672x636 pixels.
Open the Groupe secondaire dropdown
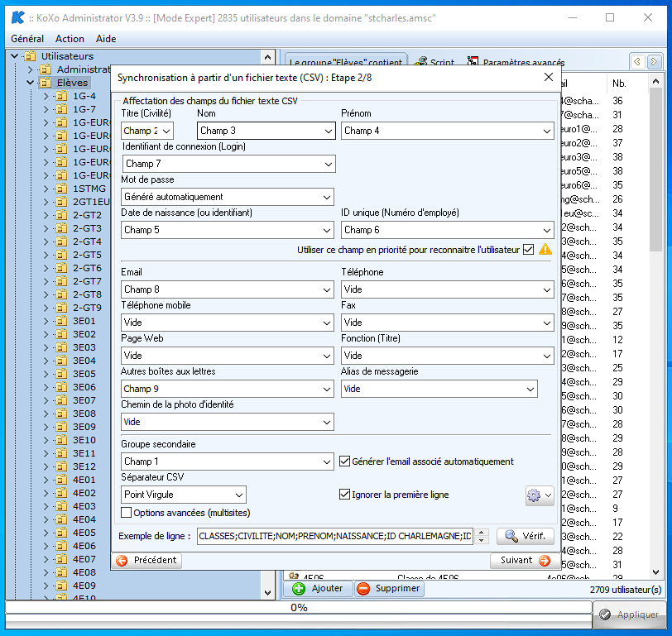pos(228,461)
